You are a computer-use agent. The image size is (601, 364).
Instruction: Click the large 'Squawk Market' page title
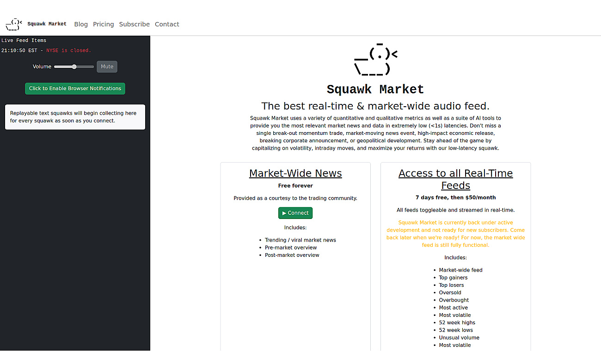[x=375, y=89]
